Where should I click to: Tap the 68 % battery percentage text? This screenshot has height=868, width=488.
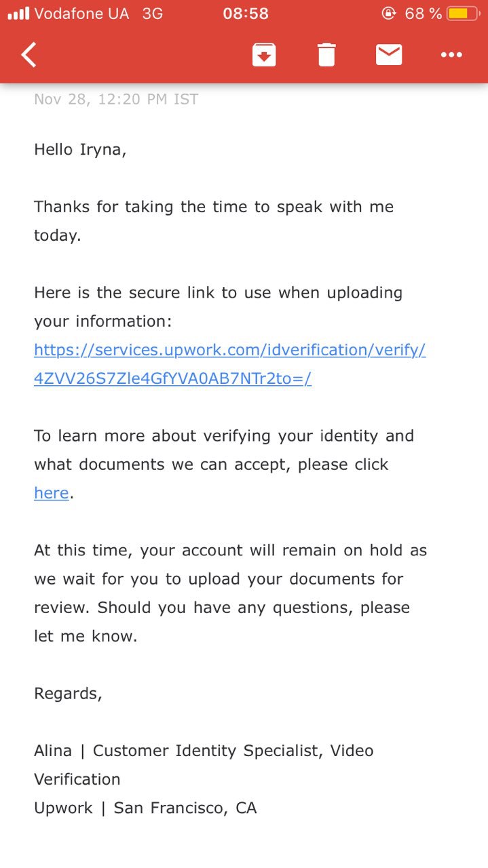[423, 14]
